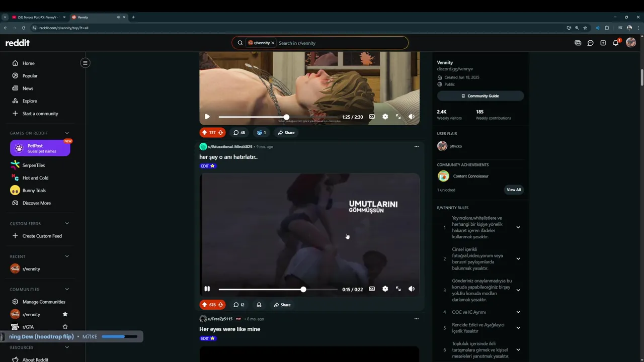This screenshot has height=362, width=644.
Task: Expand rule 1 about Yayıncılara
Action: [518, 227]
